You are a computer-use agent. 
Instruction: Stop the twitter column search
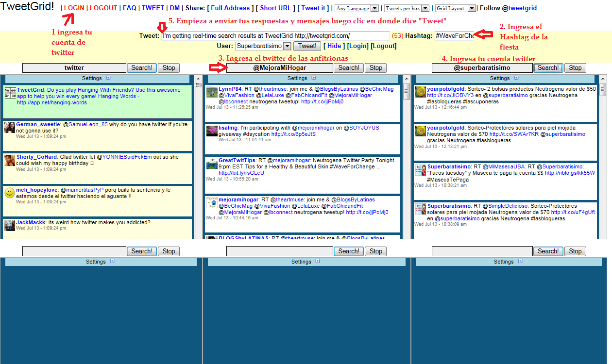tap(169, 68)
